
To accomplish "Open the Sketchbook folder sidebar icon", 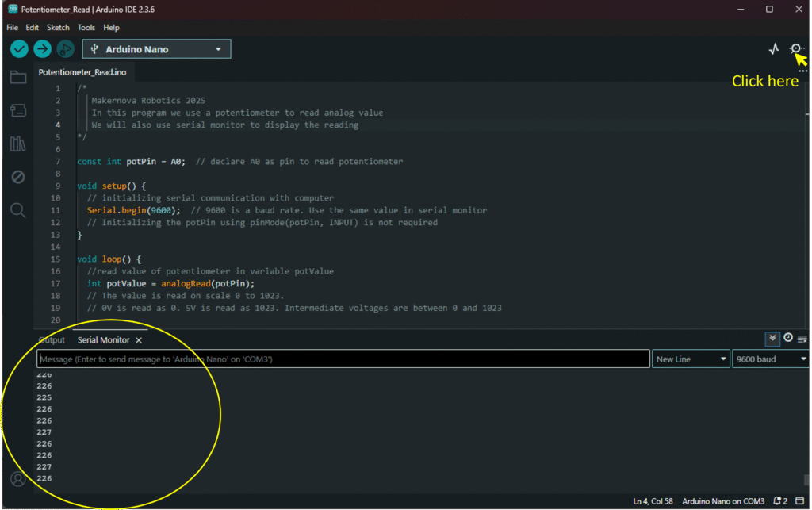I will (17, 78).
